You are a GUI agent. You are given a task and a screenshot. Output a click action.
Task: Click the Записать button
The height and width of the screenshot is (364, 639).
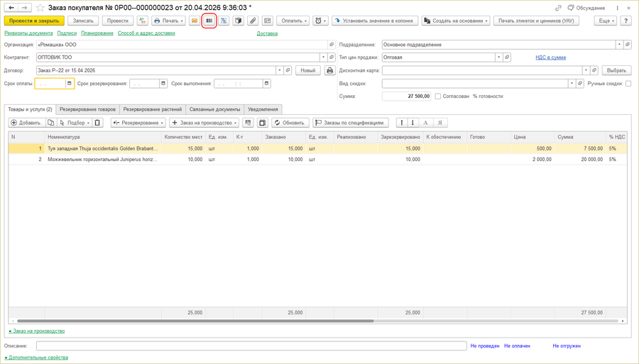tap(83, 21)
